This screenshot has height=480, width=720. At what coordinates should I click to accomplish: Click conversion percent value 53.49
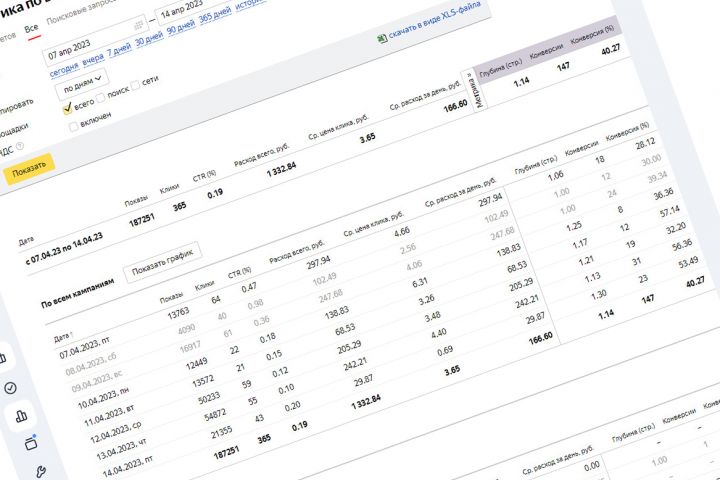pyautogui.click(x=688, y=262)
